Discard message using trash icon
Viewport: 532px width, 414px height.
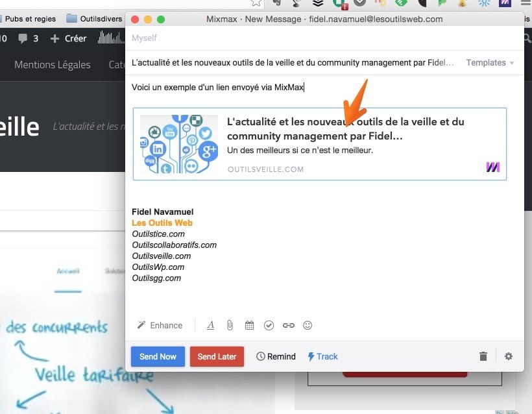click(483, 356)
